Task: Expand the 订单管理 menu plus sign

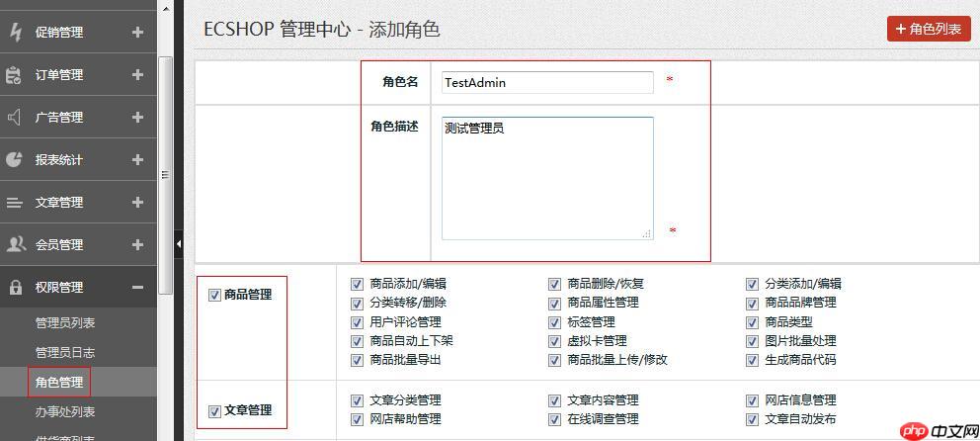Action: coord(138,74)
